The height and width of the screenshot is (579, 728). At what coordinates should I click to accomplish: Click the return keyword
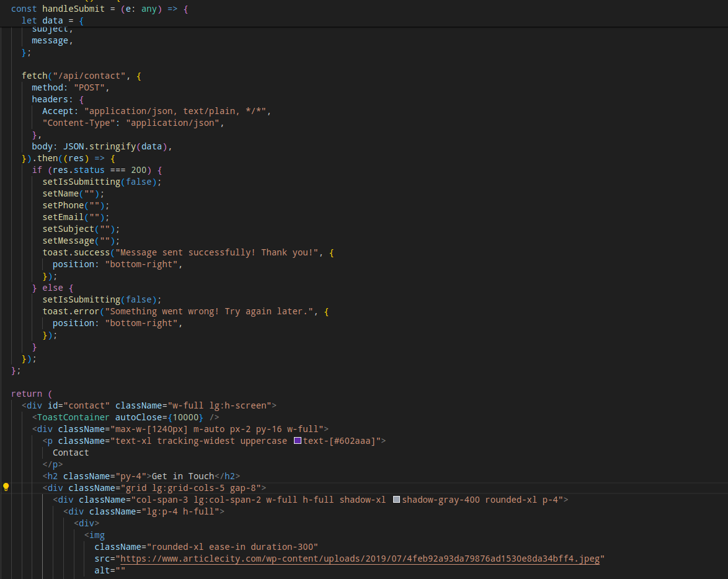tap(27, 394)
